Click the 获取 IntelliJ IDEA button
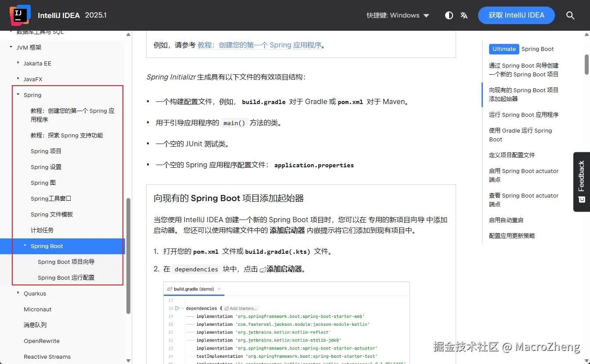 click(x=516, y=15)
